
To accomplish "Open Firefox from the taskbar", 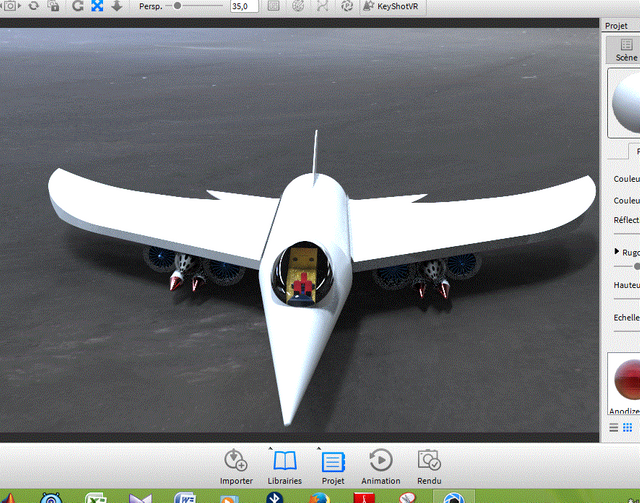I will point(319,498).
